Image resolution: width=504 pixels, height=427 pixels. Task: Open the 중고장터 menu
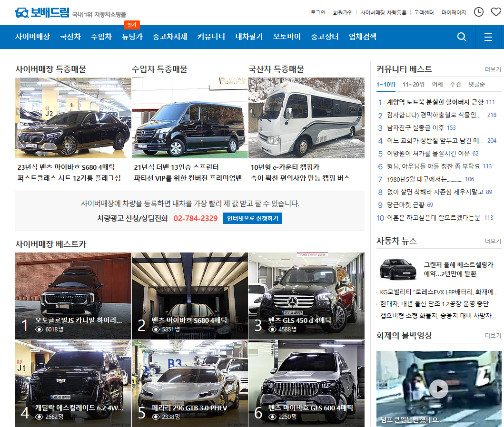click(x=325, y=37)
